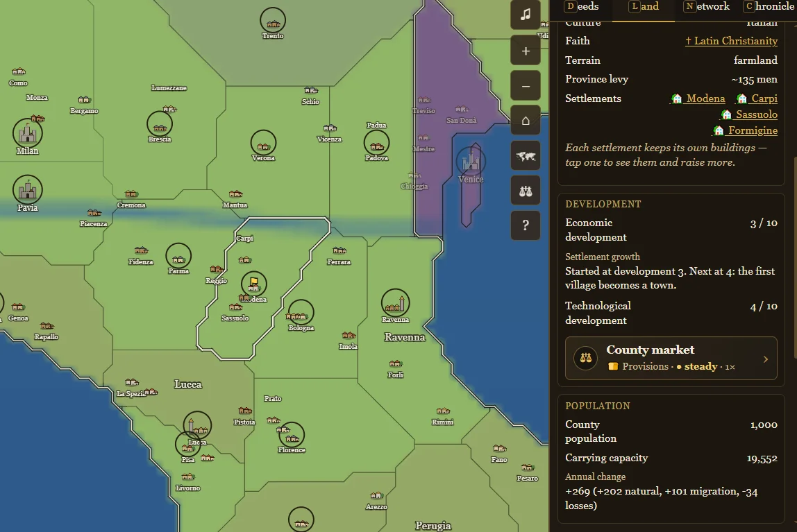Open the Formigine settlement link
The width and height of the screenshot is (797, 532).
[745, 131]
